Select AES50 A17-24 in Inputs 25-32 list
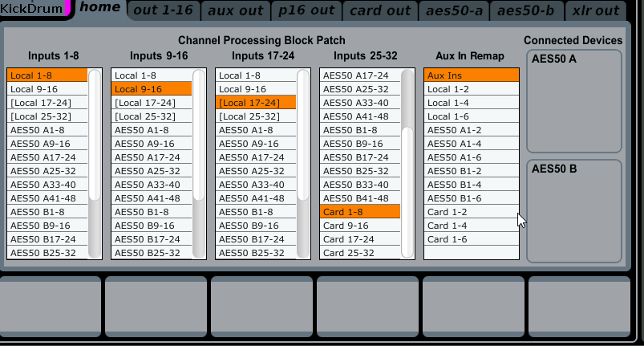The width and height of the screenshot is (644, 346). 360,75
